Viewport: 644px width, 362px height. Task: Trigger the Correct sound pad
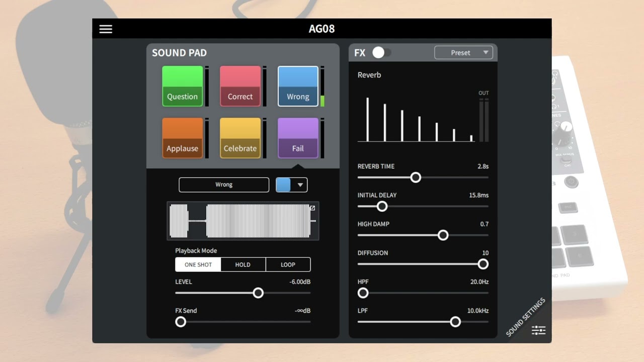[x=240, y=86]
